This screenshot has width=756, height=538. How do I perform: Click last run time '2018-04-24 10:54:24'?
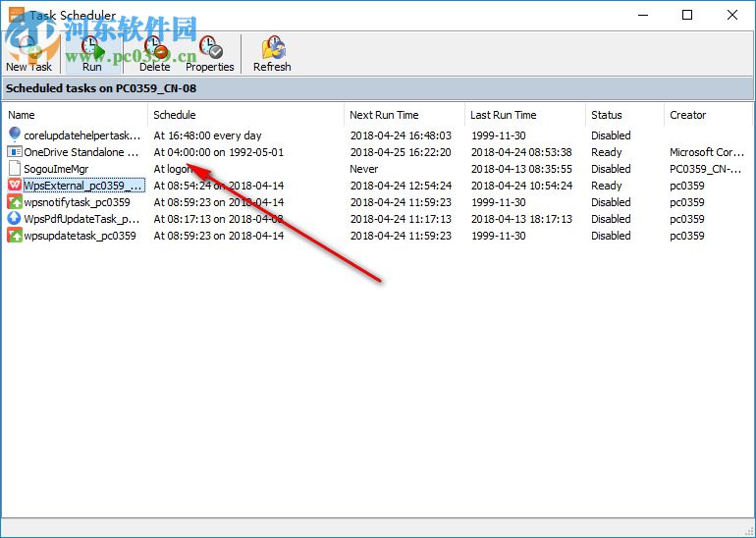(x=521, y=186)
